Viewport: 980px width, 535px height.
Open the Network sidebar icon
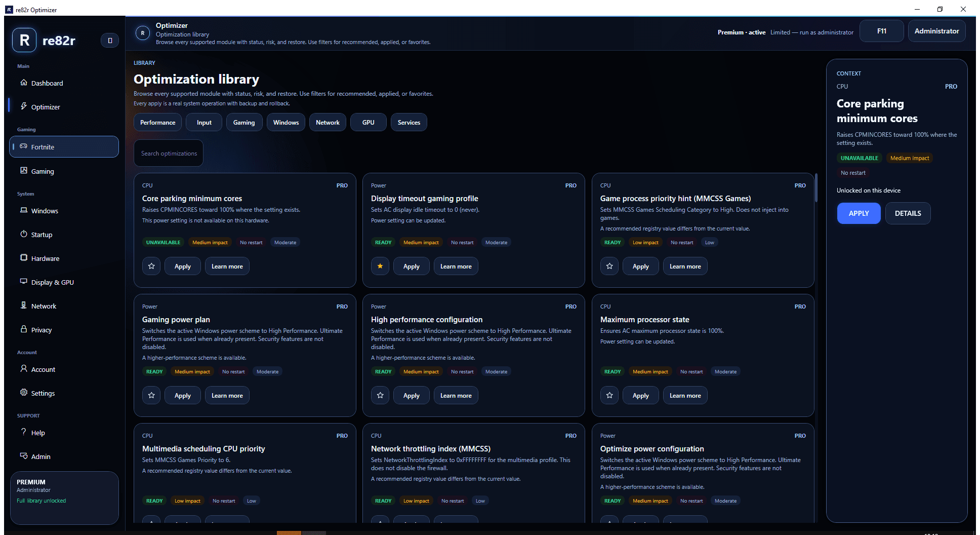click(x=24, y=305)
